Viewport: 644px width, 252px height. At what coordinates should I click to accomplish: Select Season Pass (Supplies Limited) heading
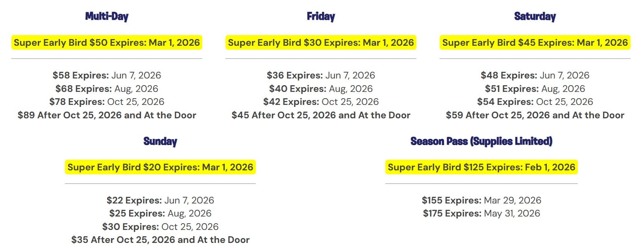click(481, 141)
